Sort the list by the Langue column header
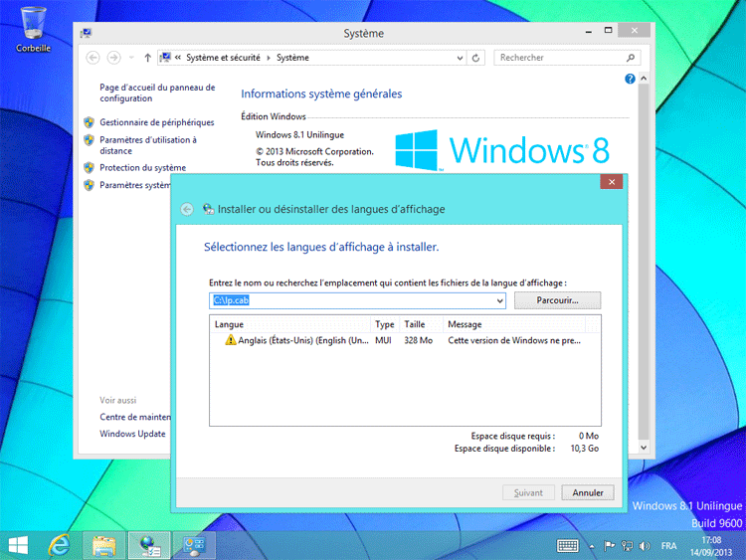 288,324
